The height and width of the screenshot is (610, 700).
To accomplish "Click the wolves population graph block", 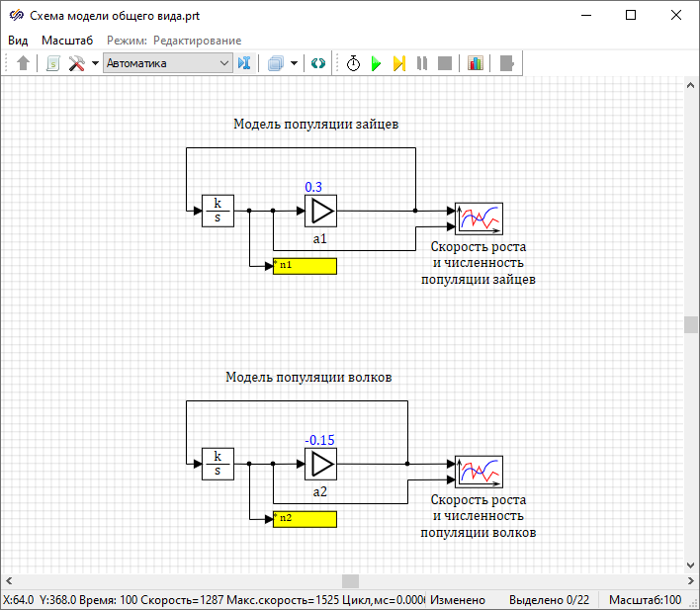I will click(x=480, y=471).
